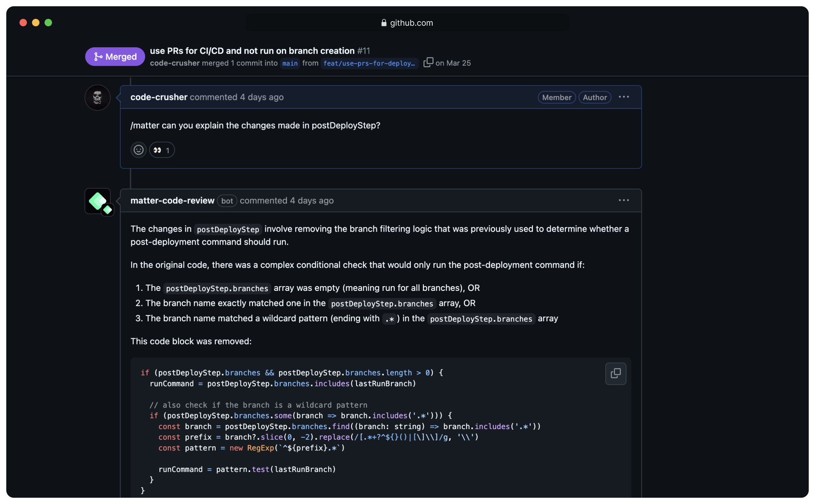This screenshot has width=815, height=504.
Task: Click the #11 pull request number
Action: pyautogui.click(x=363, y=51)
